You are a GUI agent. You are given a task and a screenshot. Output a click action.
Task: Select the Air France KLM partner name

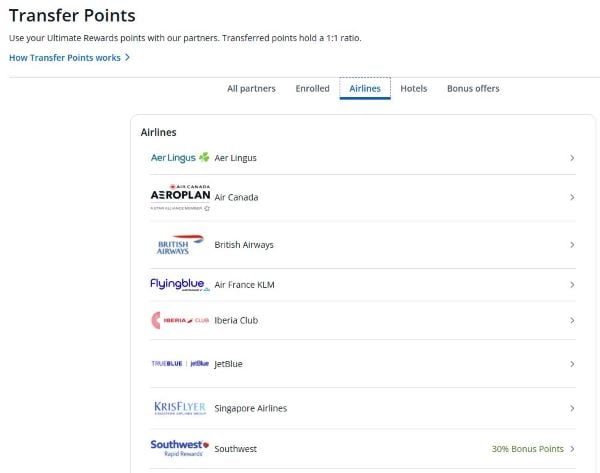(x=244, y=285)
